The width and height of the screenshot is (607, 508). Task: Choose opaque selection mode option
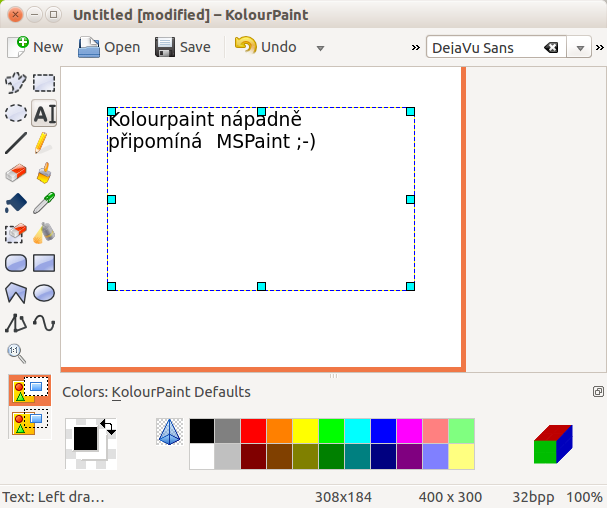[x=30, y=391]
